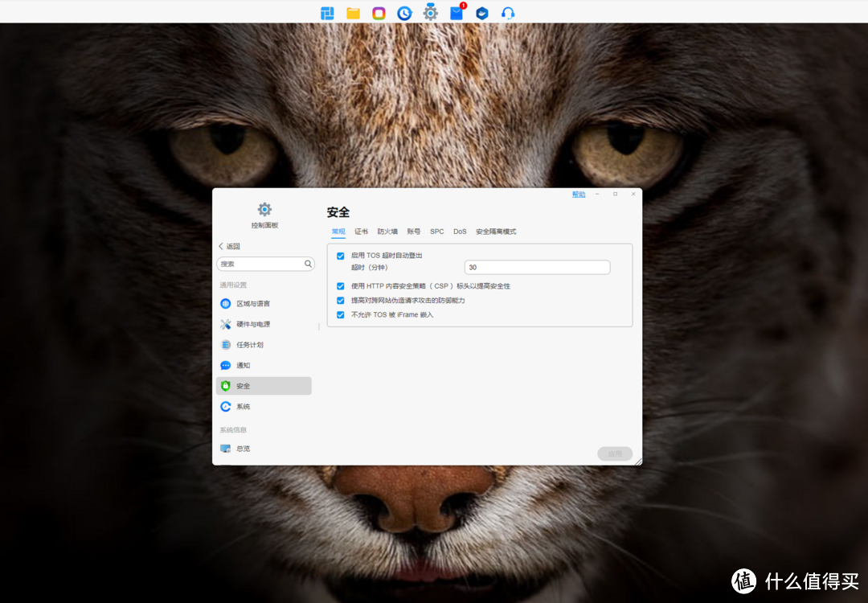Open 通知 settings in sidebar

(243, 366)
